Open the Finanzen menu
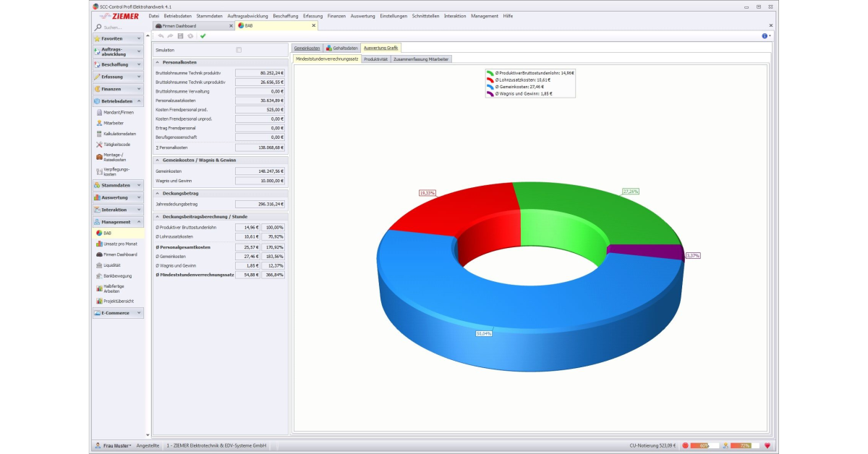 click(336, 16)
